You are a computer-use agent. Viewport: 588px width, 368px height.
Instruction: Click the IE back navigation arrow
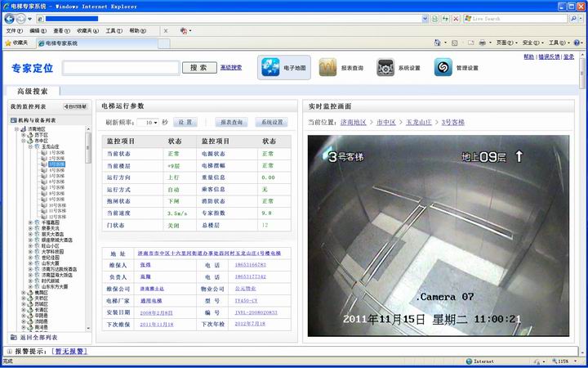click(x=9, y=17)
